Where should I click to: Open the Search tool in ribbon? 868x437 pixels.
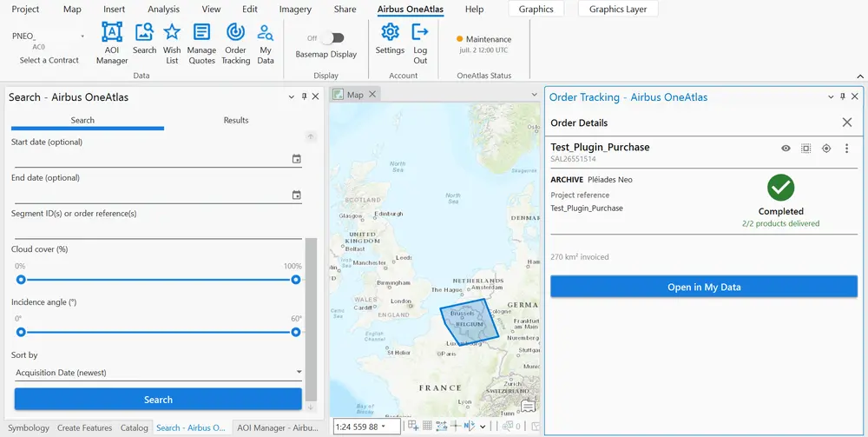click(x=144, y=39)
